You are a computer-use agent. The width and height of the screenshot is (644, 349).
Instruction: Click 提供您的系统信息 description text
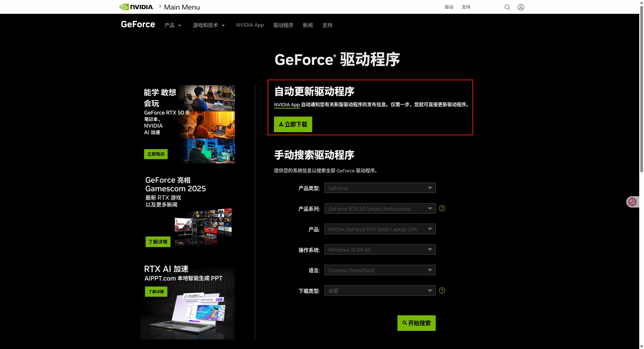[326, 171]
